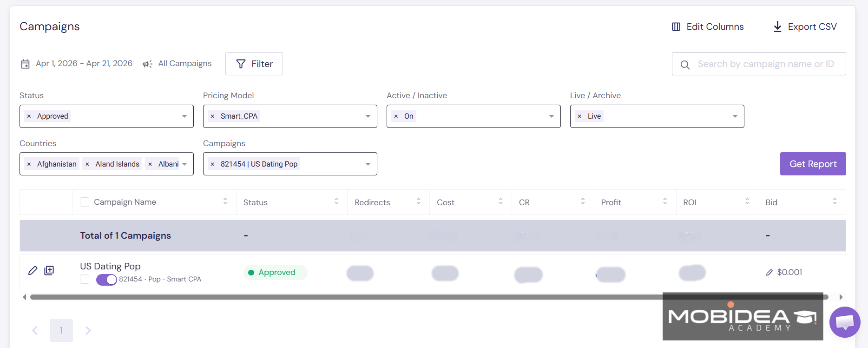The width and height of the screenshot is (868, 348).
Task: Expand the Pricing Model dropdown
Action: point(368,116)
